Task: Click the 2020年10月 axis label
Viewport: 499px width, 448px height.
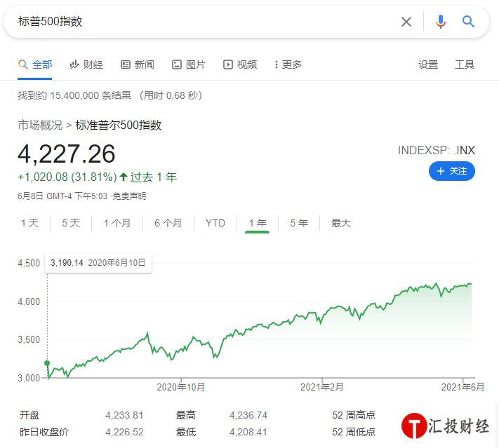Action: point(181,387)
